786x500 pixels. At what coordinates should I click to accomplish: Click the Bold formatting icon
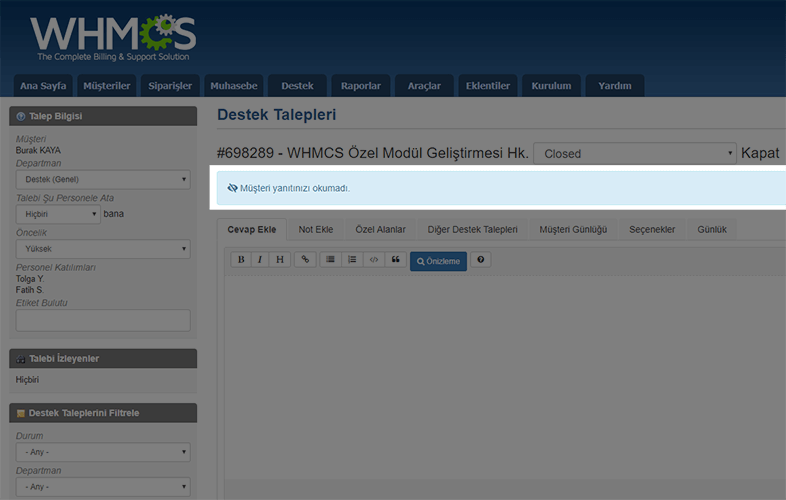pyautogui.click(x=241, y=259)
